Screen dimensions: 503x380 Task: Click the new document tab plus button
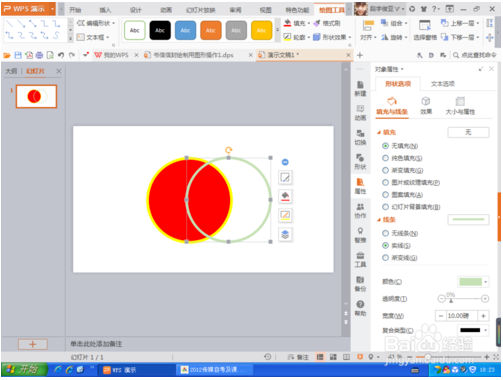pyautogui.click(x=360, y=55)
